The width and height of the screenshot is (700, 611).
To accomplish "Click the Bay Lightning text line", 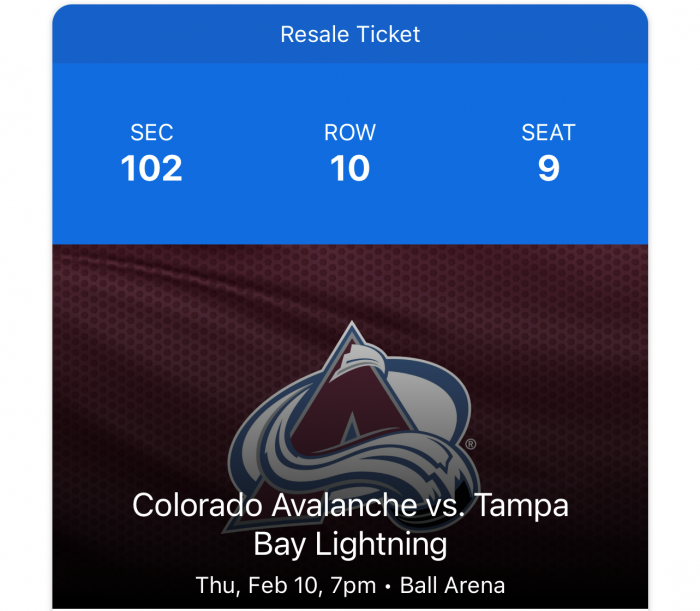I will click(350, 544).
